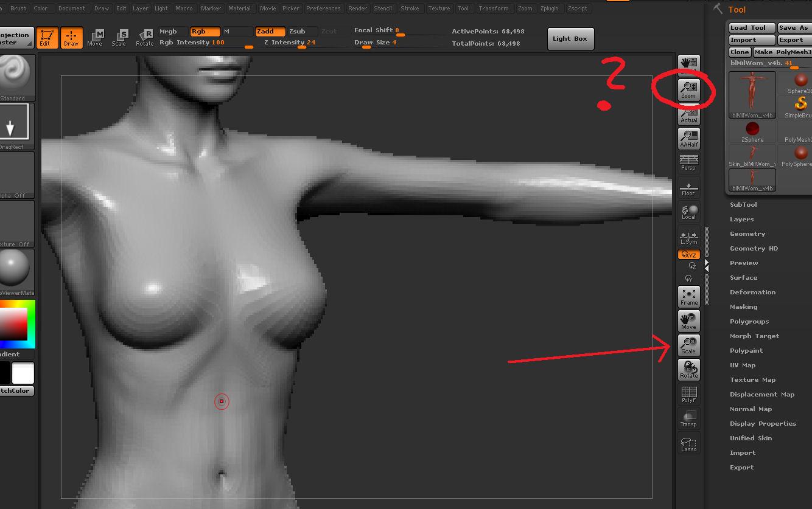
Task: Open the Preferences menu
Action: pos(323,9)
